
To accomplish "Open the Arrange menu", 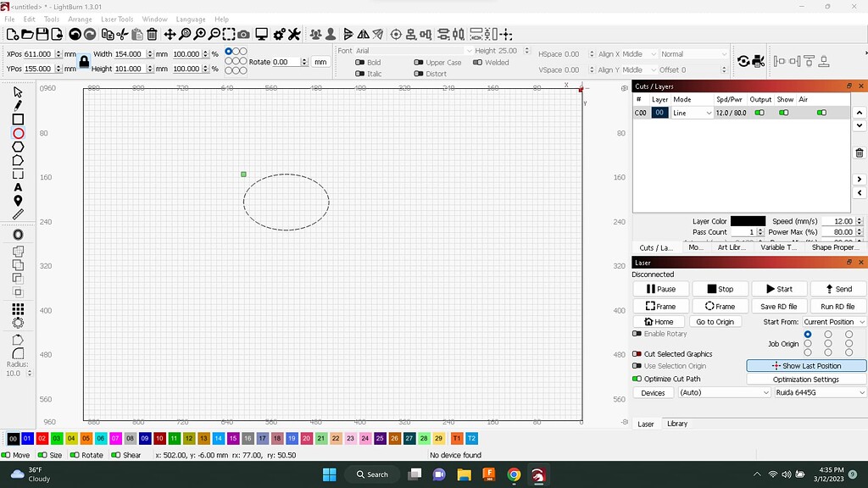I will click(x=80, y=19).
